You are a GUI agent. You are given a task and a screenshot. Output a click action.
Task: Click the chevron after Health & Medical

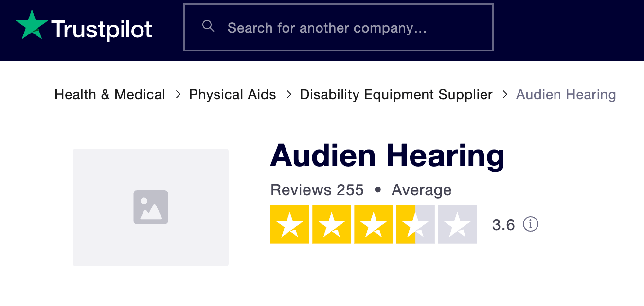pos(178,94)
